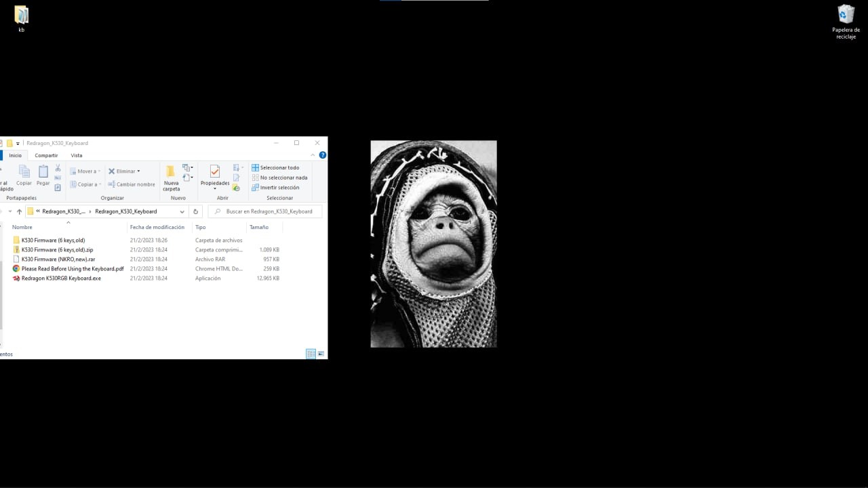Select K530 Firmware (NKRO,new).rar
The image size is (868, 488).
pyautogui.click(x=58, y=259)
